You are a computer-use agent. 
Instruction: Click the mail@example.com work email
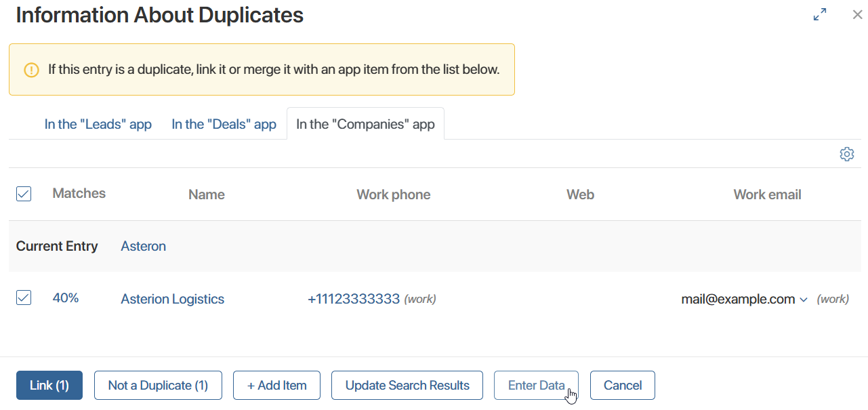coord(739,299)
